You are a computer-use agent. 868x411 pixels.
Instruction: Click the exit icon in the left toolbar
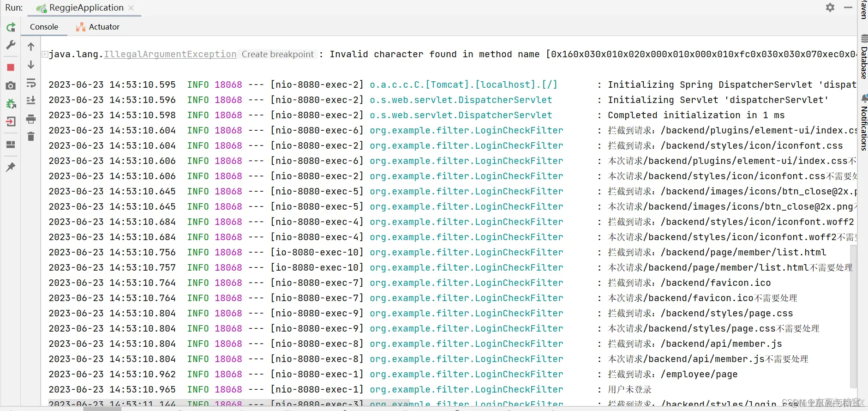pos(11,121)
